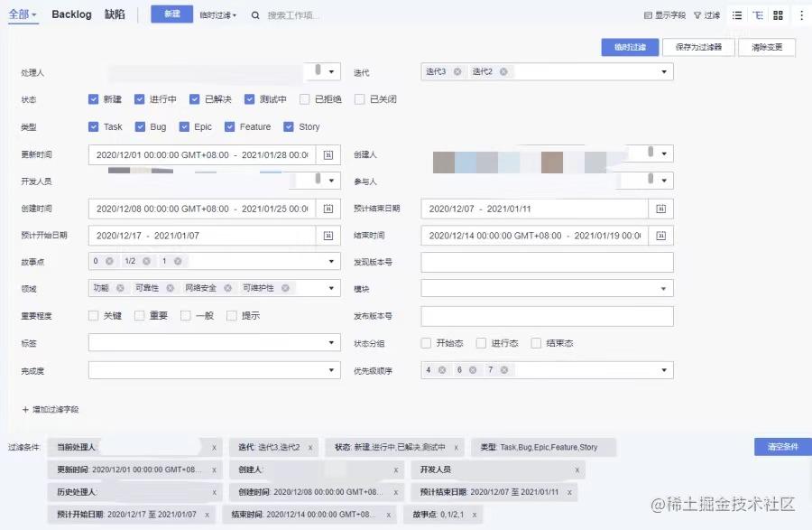
Task: Open 临时过滤 filter menu in toolbar
Action: [218, 15]
